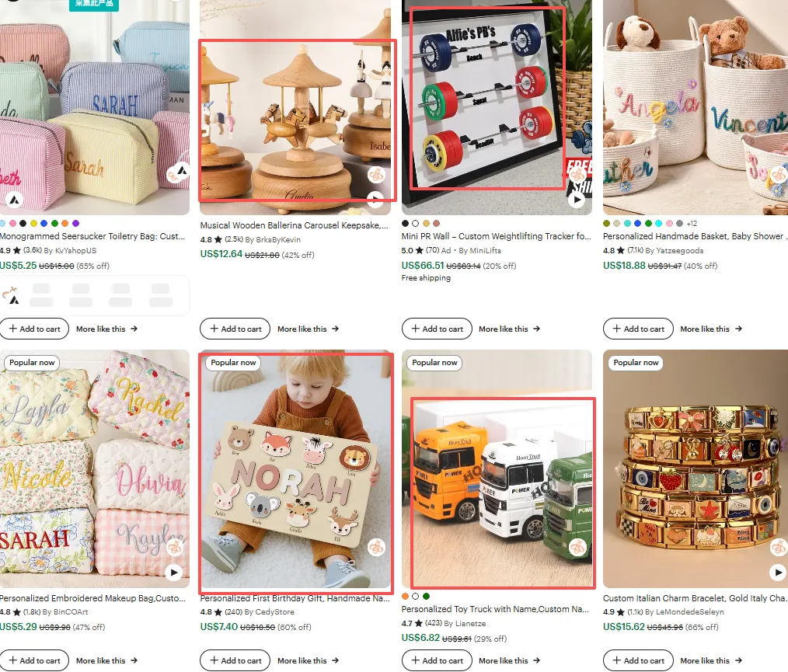Choose the purple swatch for Seersucker Toiletry Bag

(x=75, y=224)
